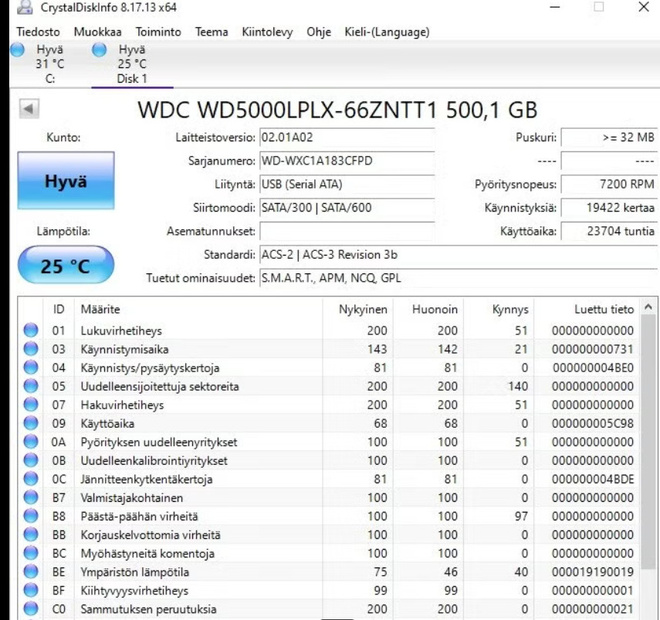The height and width of the screenshot is (620, 660).
Task: Click status orb for Lukuvirhetiheys row
Action: (x=31, y=330)
